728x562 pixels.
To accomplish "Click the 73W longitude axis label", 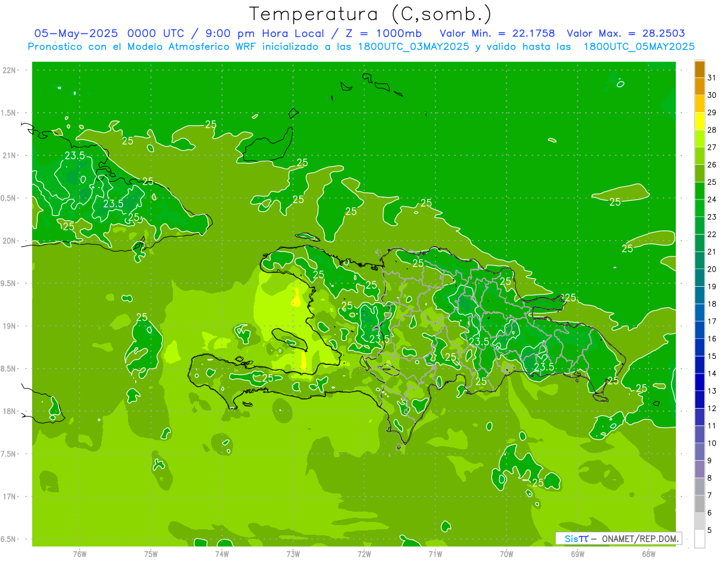I will pyautogui.click(x=293, y=554).
